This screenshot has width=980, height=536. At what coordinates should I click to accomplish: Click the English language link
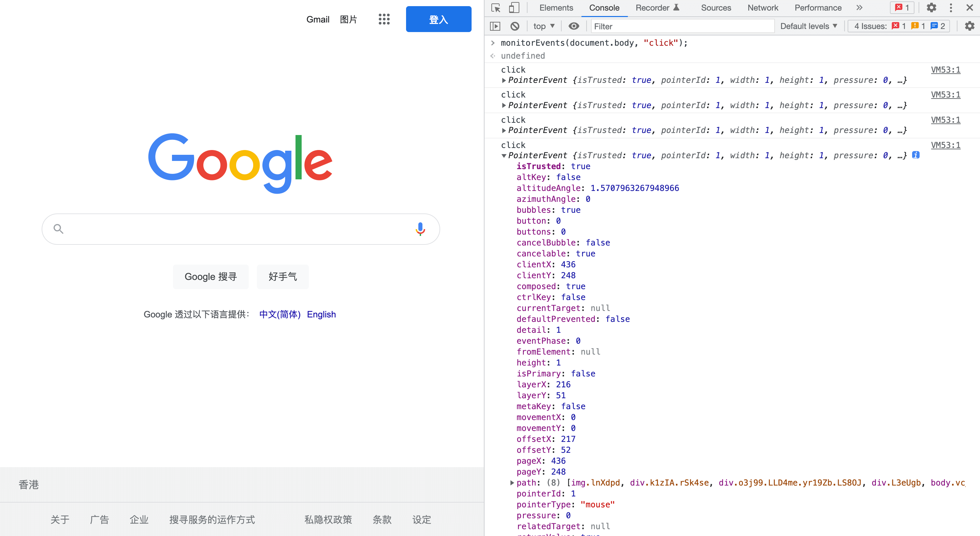click(x=321, y=314)
